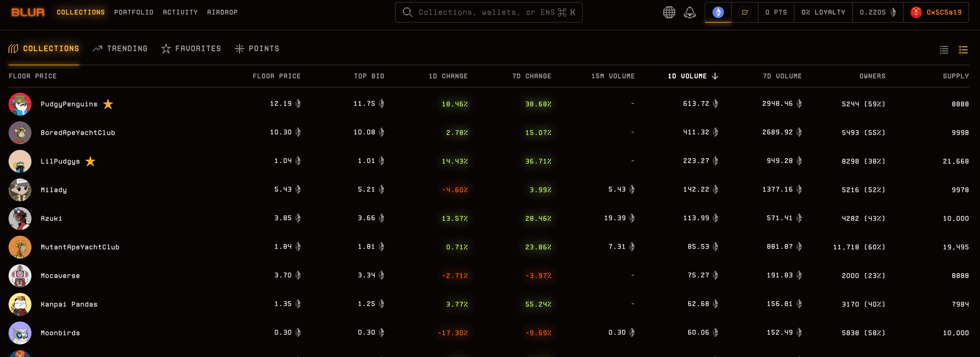Viewport: 980px width, 357px height.
Task: Select the Blast network icon
Action: coord(744,12)
